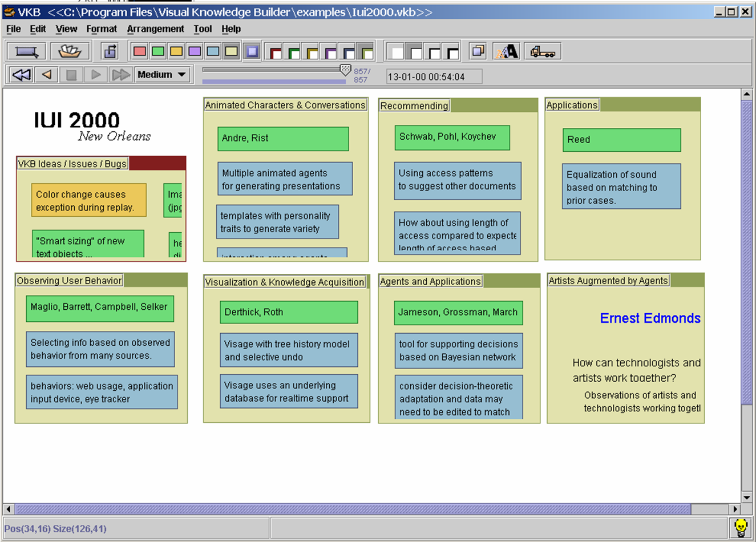Click the 'Maglio, Barrett, Campbell, Selker' note
This screenshot has width=756, height=542.
(100, 308)
